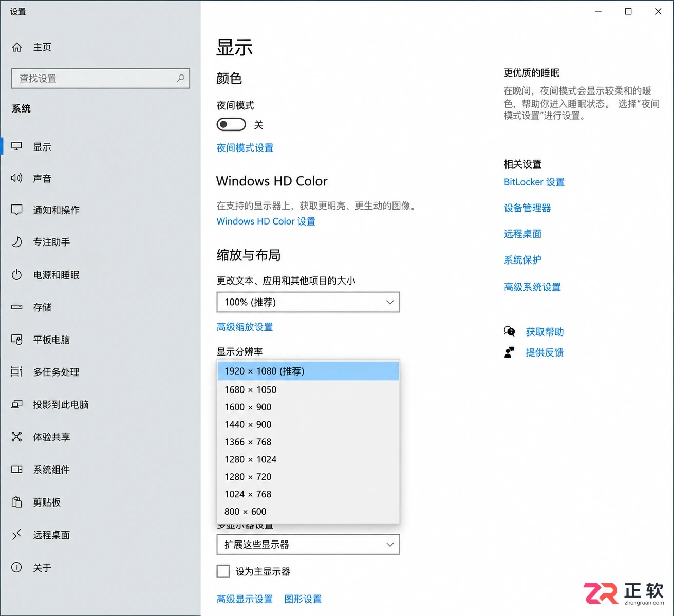The image size is (674, 616).
Task: Open the 扩展这些显示器 multi-display dropdown
Action: pos(308,545)
